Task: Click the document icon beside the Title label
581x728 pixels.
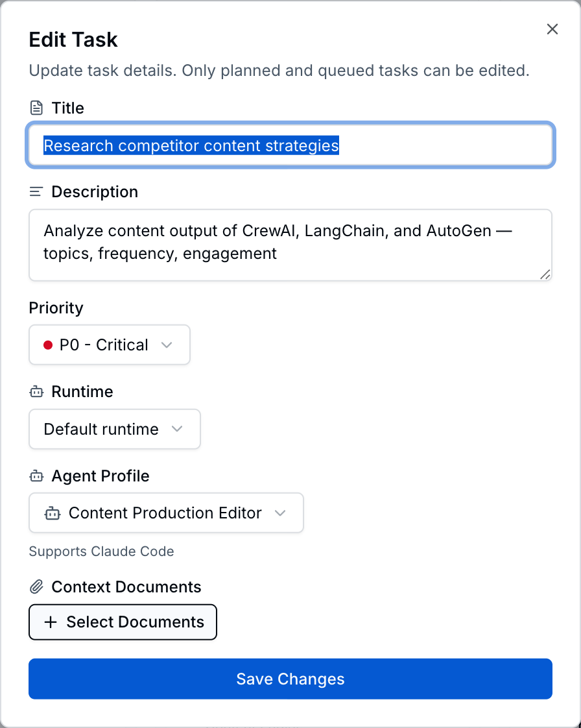Action: tap(36, 108)
